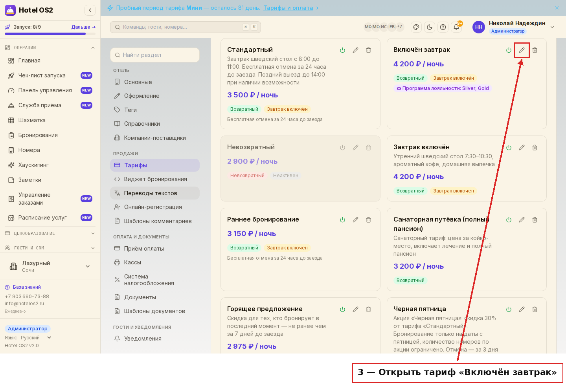Delete the Включён завтрак tariff
Screen dimensions: 566x392
[535, 50]
